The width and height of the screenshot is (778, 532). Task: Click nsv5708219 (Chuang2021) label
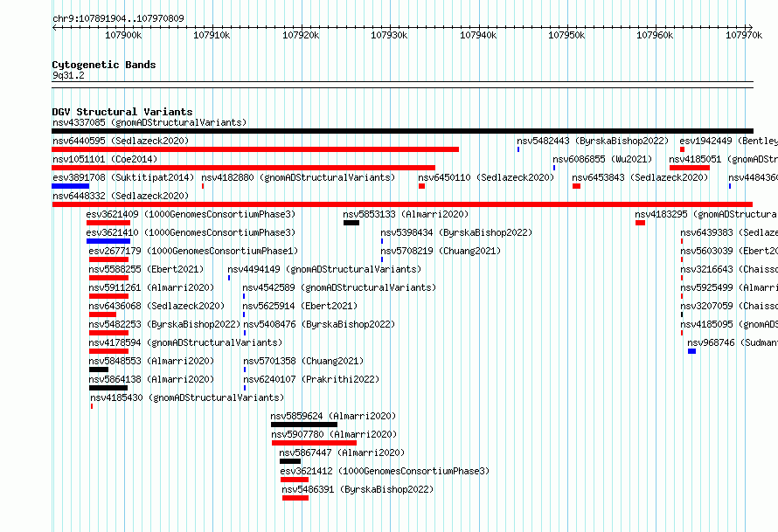pos(441,251)
